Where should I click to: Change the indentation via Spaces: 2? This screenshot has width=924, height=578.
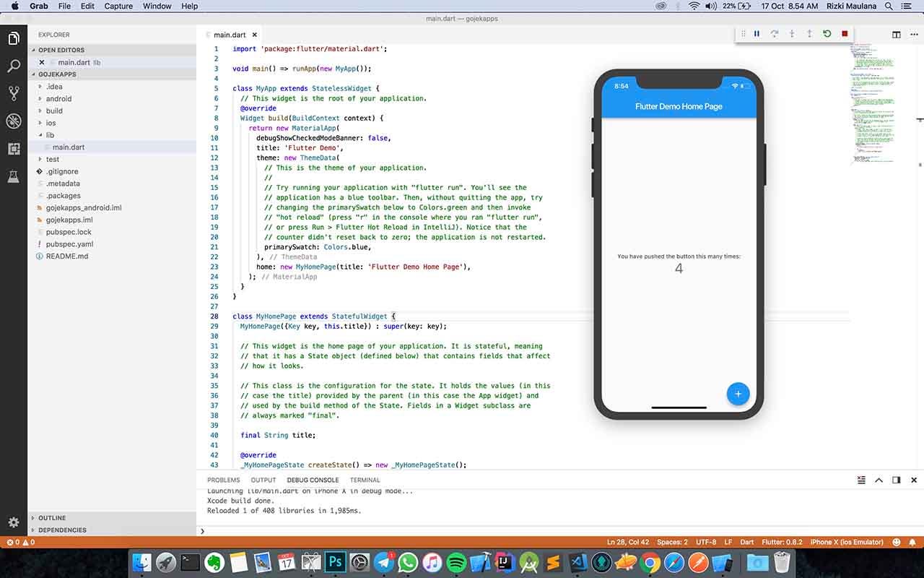[x=671, y=542]
